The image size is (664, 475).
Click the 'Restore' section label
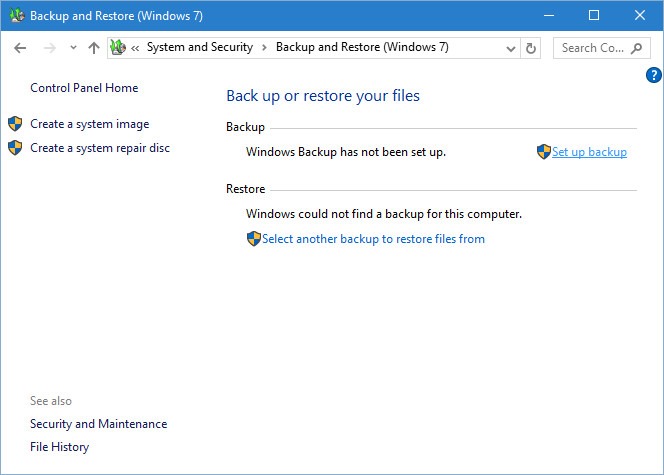pos(246,189)
